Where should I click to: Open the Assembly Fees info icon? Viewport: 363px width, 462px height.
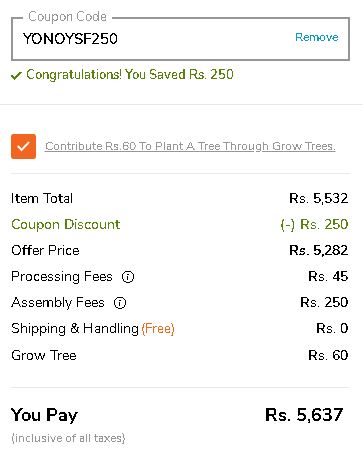coord(120,303)
